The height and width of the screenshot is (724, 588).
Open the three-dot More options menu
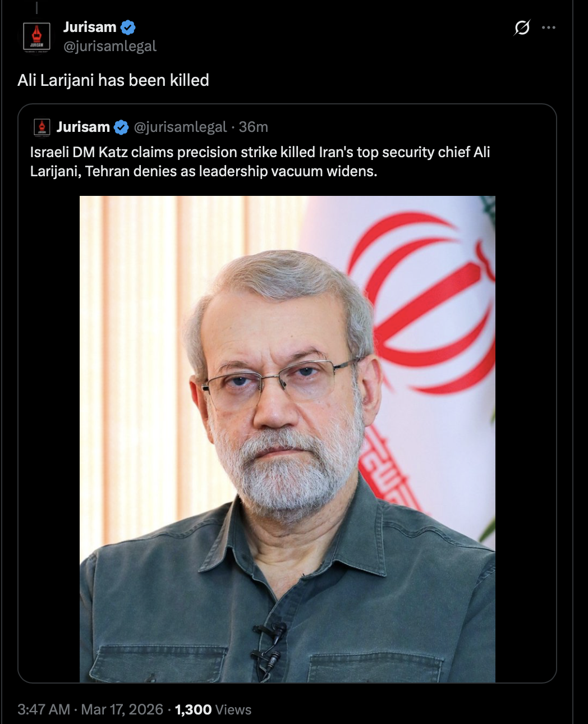[x=549, y=27]
